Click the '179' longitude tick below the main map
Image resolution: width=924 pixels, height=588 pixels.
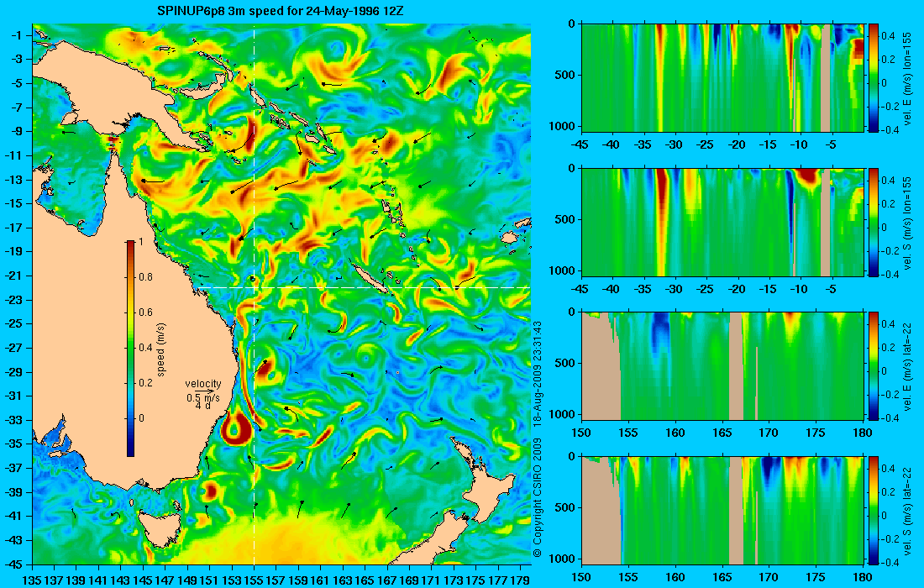pyautogui.click(x=521, y=580)
